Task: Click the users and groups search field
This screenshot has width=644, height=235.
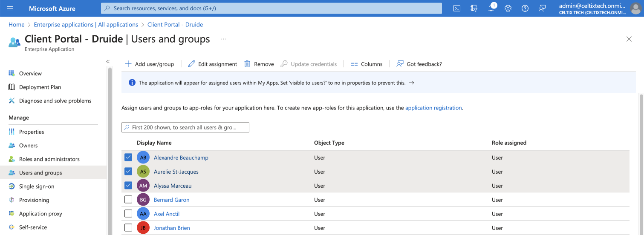Action: click(x=185, y=127)
